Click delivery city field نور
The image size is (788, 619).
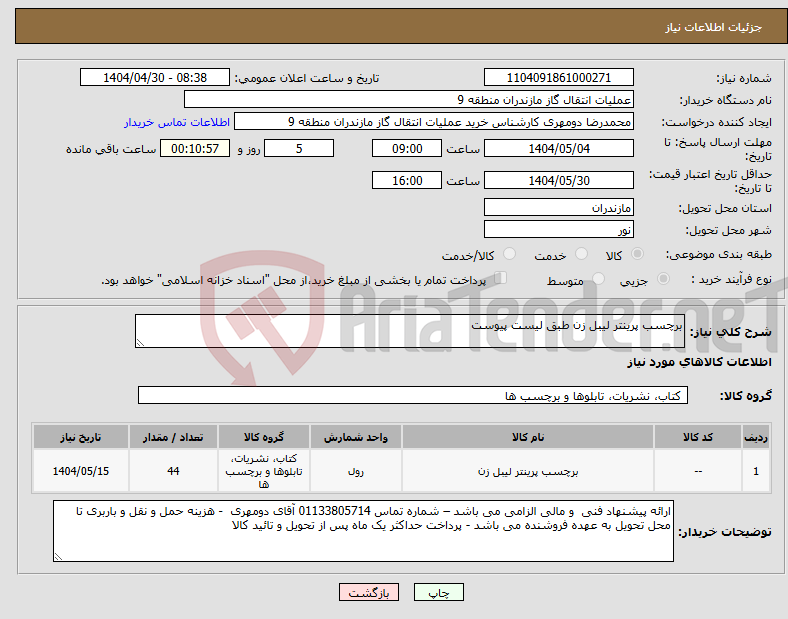point(558,229)
